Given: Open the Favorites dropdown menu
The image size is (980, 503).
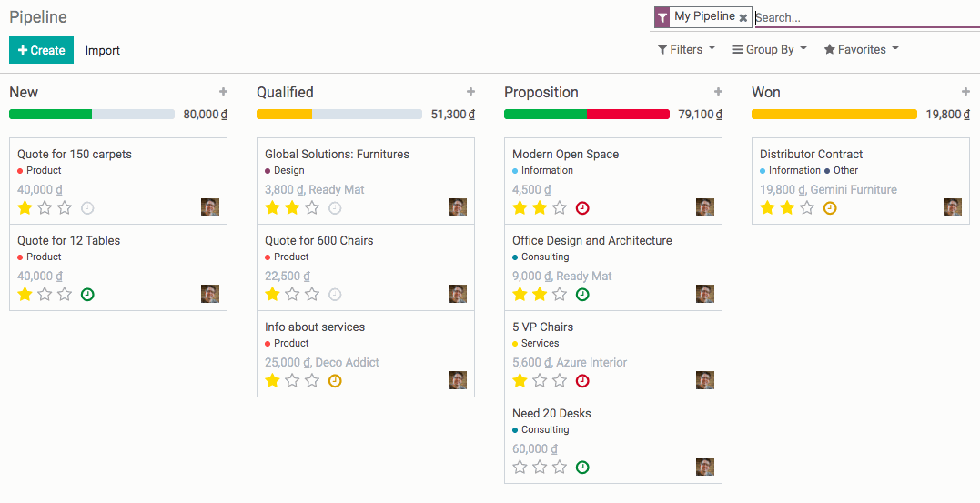Looking at the screenshot, I should (x=861, y=50).
